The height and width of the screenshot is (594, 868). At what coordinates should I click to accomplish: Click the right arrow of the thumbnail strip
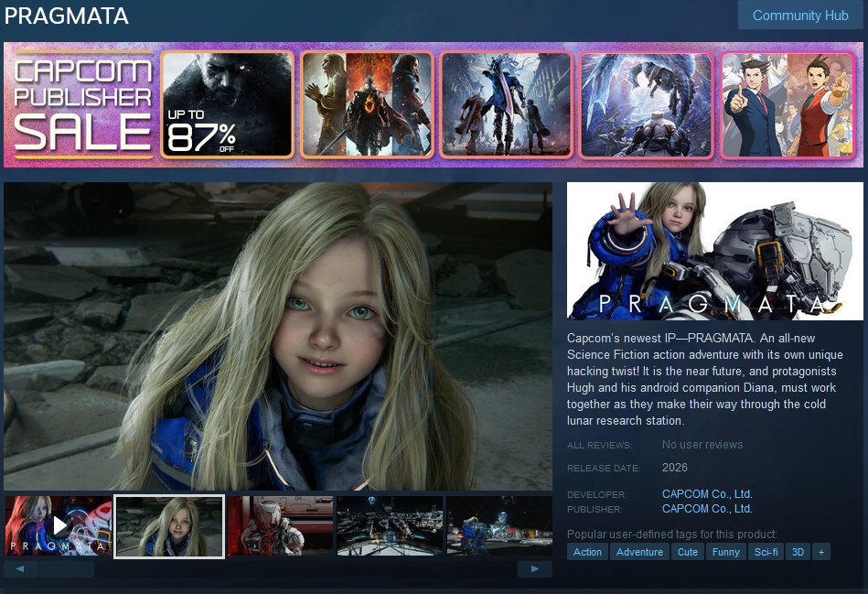coord(535,569)
